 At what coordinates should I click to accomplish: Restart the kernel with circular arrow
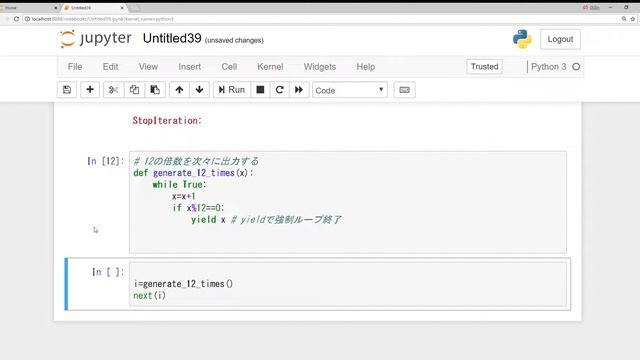coord(280,90)
